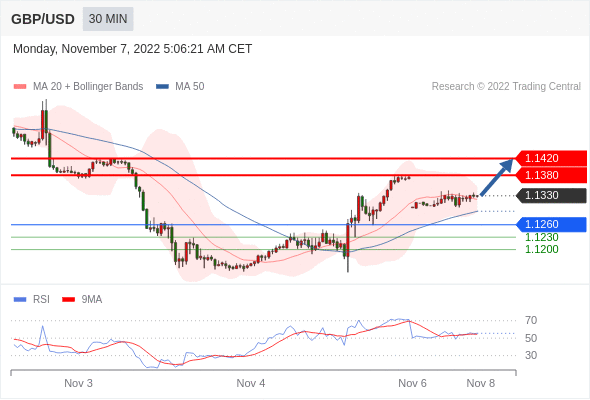Click the RSI legend swatch
The image size is (590, 400).
(x=20, y=300)
